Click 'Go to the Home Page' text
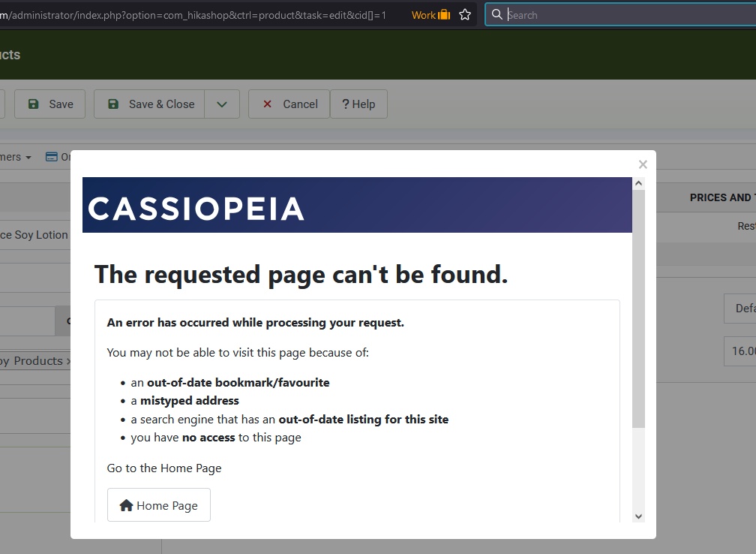The image size is (756, 554). pyautogui.click(x=164, y=468)
